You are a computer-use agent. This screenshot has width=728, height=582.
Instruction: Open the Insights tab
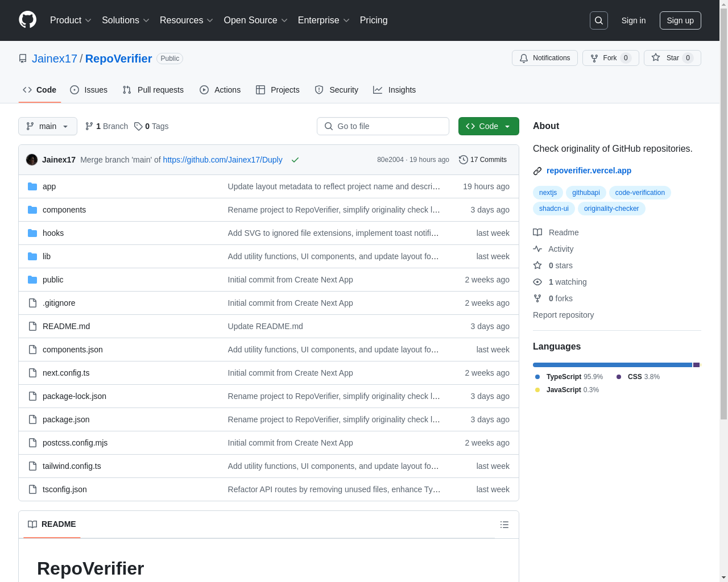(395, 90)
